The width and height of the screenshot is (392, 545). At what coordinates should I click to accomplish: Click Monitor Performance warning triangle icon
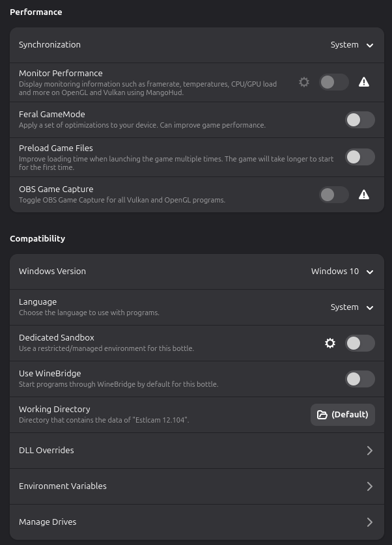click(x=364, y=82)
